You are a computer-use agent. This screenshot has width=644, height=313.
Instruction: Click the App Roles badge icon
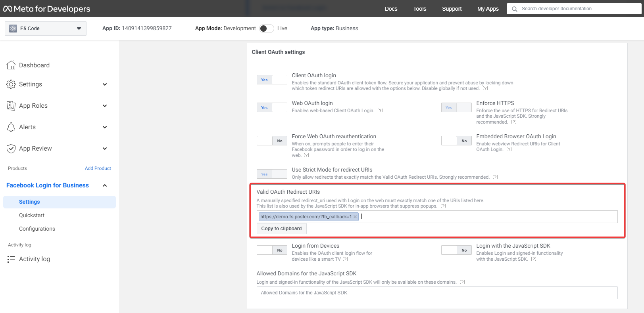(x=11, y=105)
